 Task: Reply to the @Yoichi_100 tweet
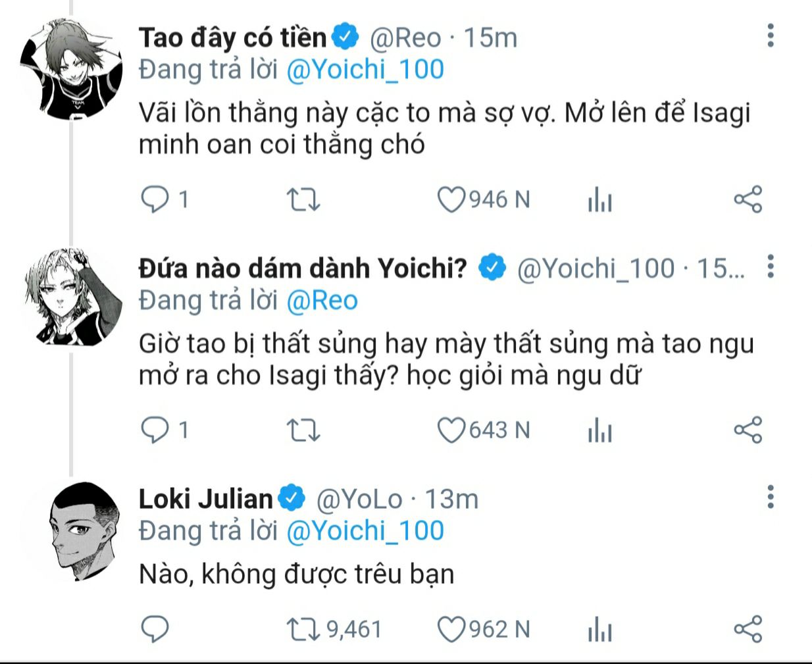(155, 430)
